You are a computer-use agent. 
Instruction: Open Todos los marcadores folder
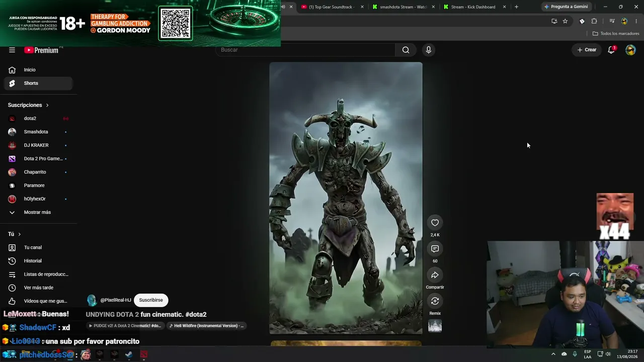point(616,34)
